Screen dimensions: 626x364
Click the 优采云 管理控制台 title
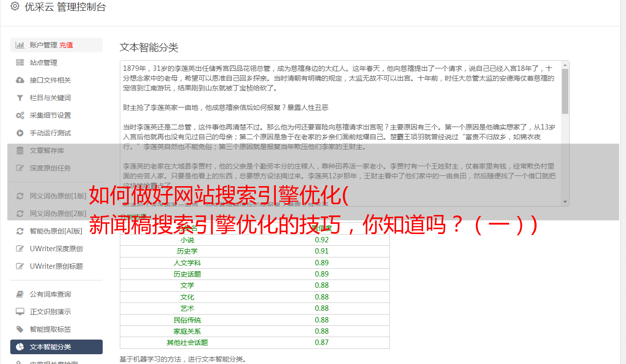[65, 7]
